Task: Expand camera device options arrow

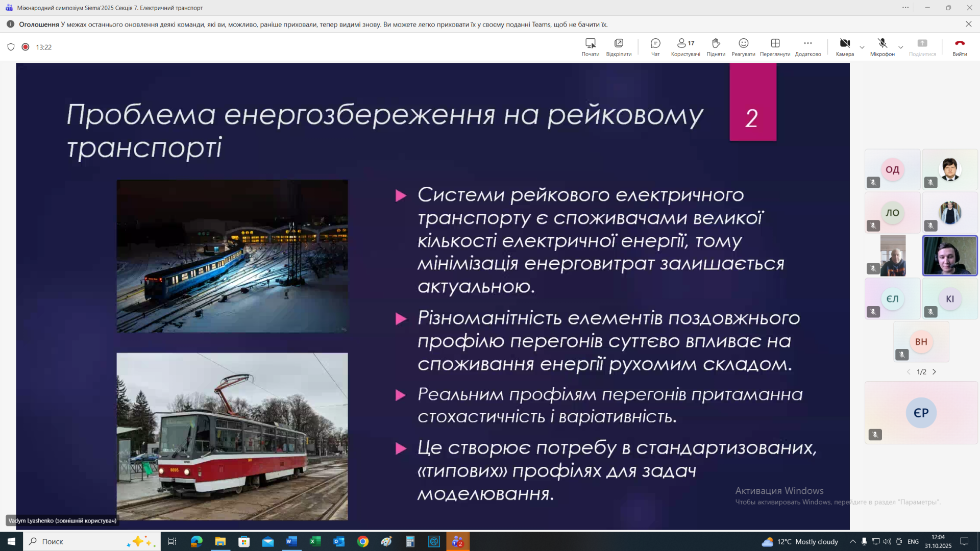Action: [x=862, y=47]
